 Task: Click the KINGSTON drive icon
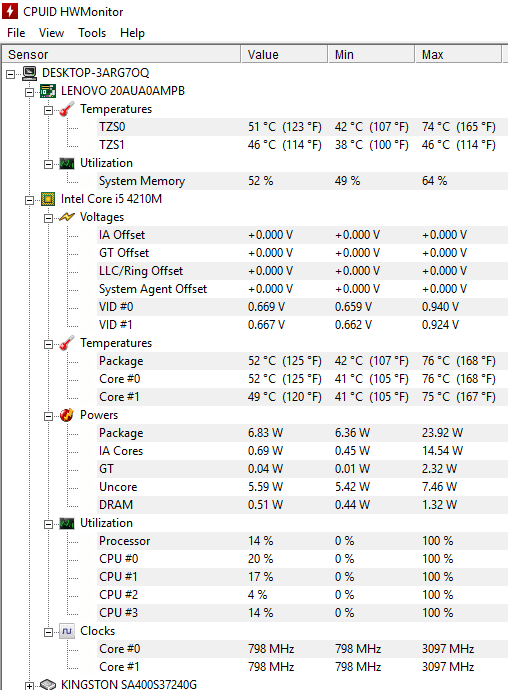tap(48, 684)
